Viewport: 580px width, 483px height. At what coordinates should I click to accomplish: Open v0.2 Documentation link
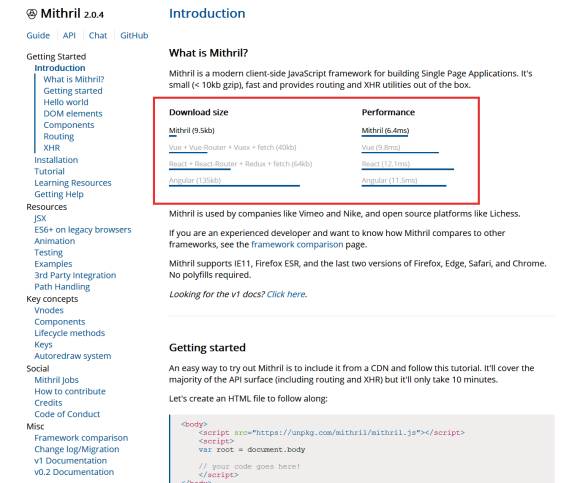[74, 472]
